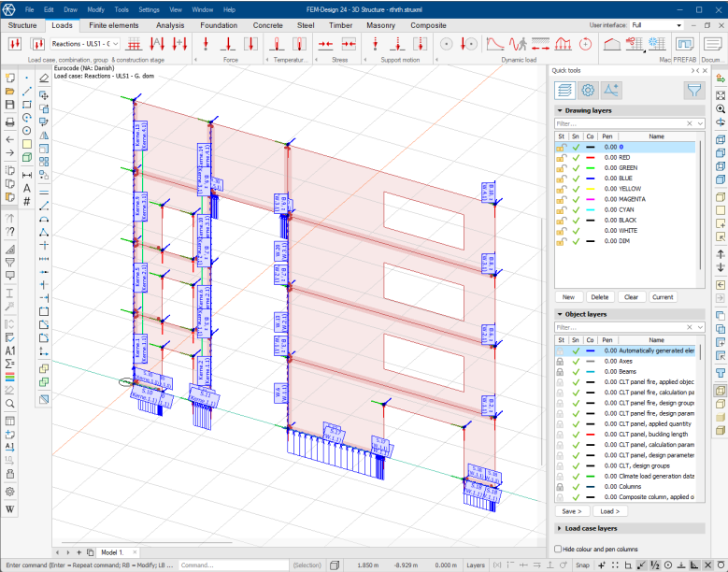Click the Current layer button
This screenshot has width=728, height=572.
(662, 297)
